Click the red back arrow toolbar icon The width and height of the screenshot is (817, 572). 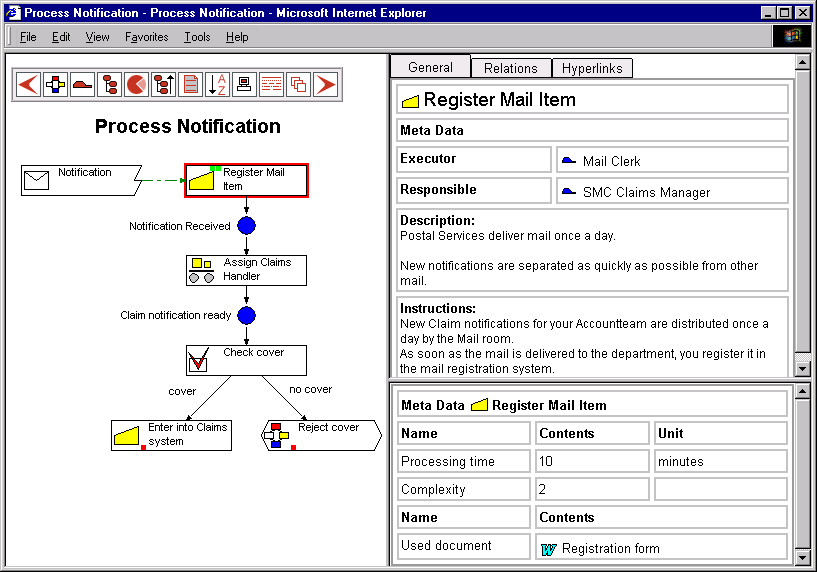tap(28, 85)
